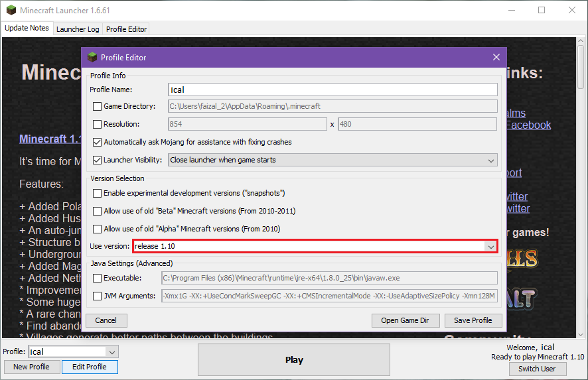Click the Game Directory path field

coord(332,106)
